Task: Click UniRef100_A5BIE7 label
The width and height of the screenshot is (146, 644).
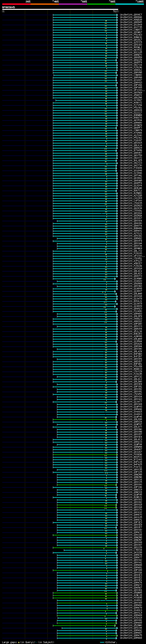Action: 131,263
